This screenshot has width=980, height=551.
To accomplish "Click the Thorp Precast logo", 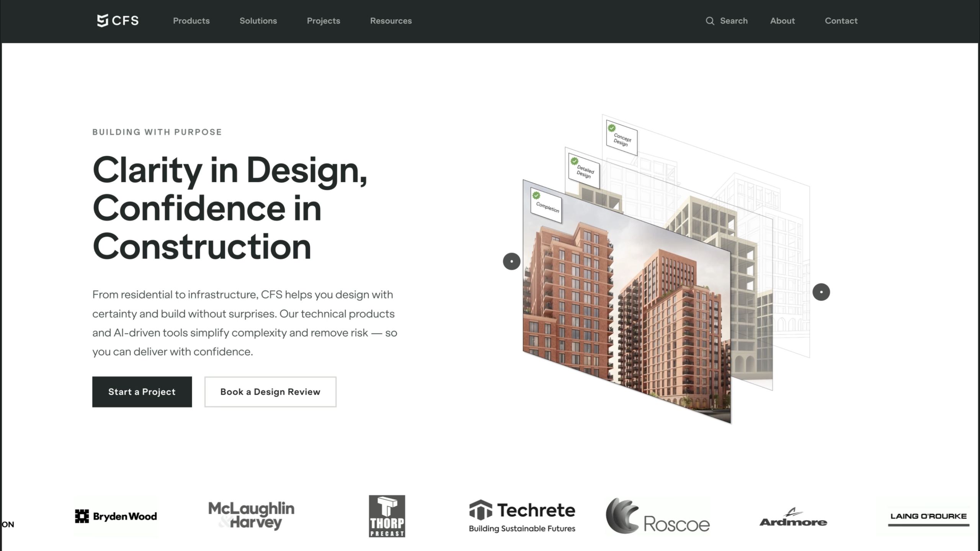I will (x=387, y=516).
